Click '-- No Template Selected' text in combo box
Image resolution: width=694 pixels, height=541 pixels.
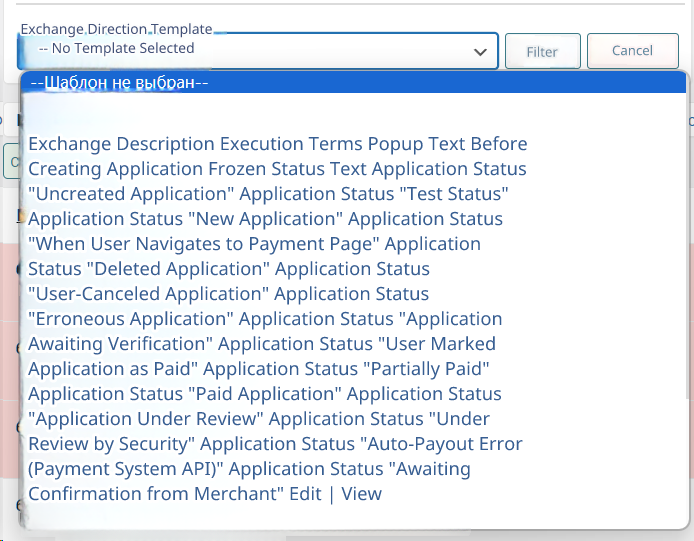(116, 48)
